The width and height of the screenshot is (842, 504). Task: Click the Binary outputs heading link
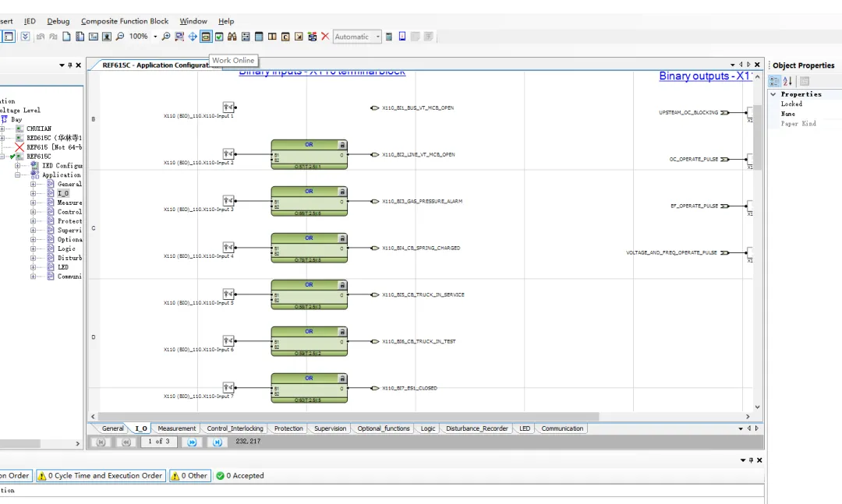click(706, 76)
